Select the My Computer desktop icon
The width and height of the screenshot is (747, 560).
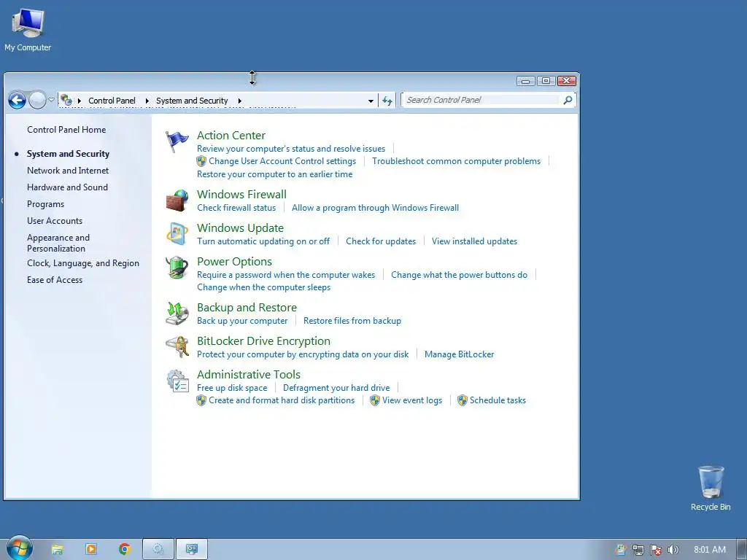(x=28, y=30)
